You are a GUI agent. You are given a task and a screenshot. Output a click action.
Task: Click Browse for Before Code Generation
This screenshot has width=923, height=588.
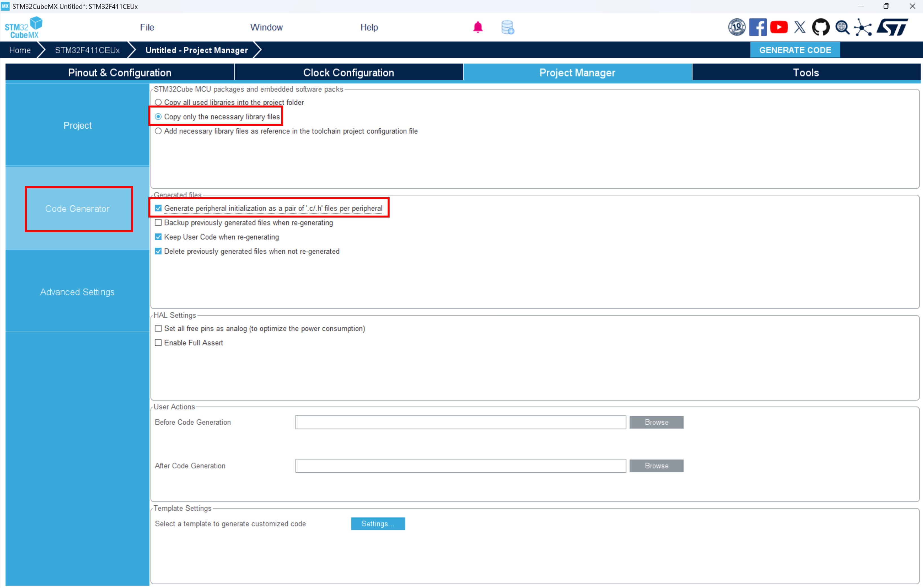[x=656, y=422]
